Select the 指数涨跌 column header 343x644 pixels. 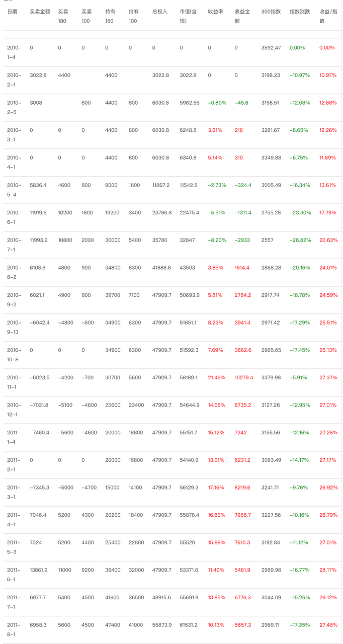coord(299,12)
